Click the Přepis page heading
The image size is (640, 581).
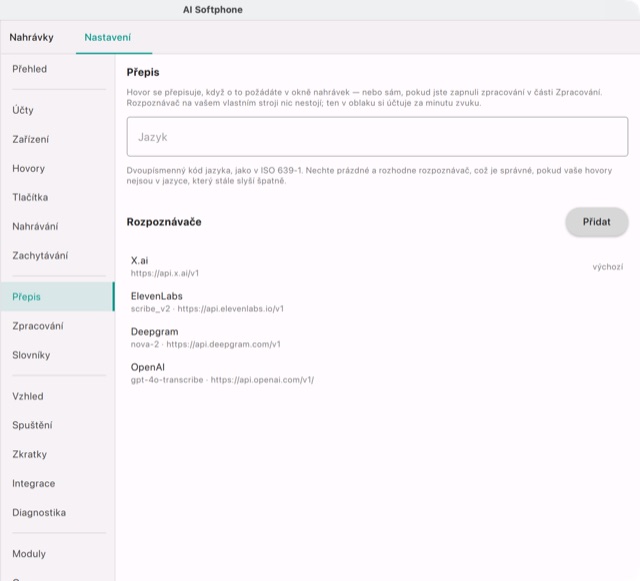click(x=143, y=72)
